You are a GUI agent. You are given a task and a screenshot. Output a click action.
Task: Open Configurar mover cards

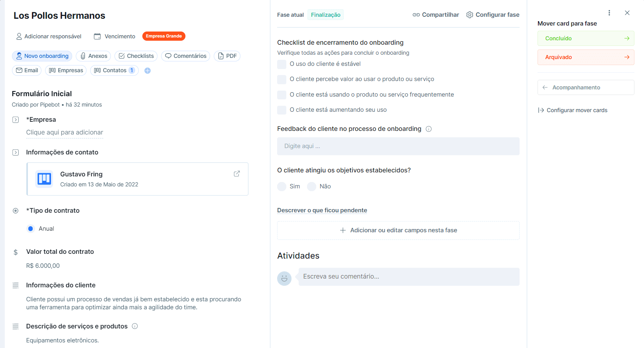tap(573, 110)
